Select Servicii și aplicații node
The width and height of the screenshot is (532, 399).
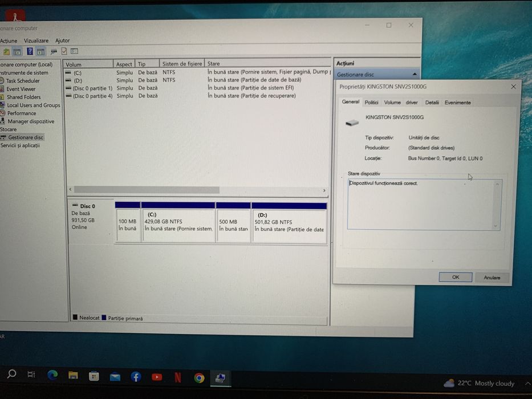20,145
